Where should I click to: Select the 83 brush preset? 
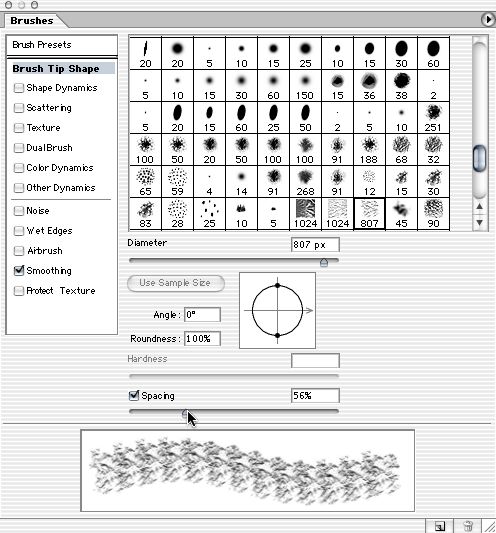click(146, 214)
